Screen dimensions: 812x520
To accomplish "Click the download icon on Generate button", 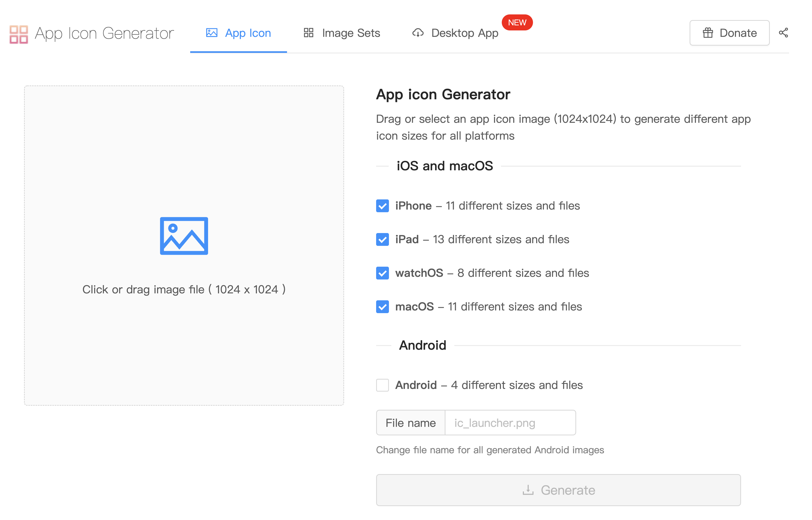I will coord(528,490).
